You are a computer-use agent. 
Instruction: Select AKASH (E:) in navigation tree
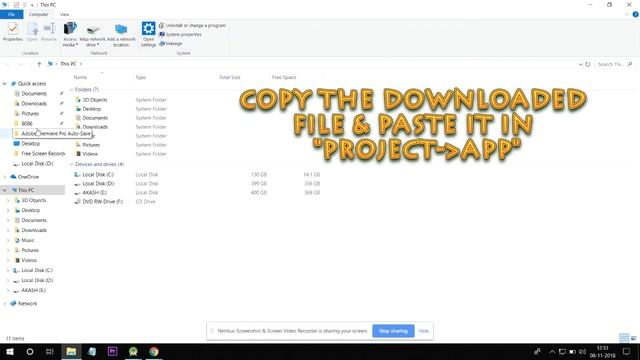pos(33,290)
